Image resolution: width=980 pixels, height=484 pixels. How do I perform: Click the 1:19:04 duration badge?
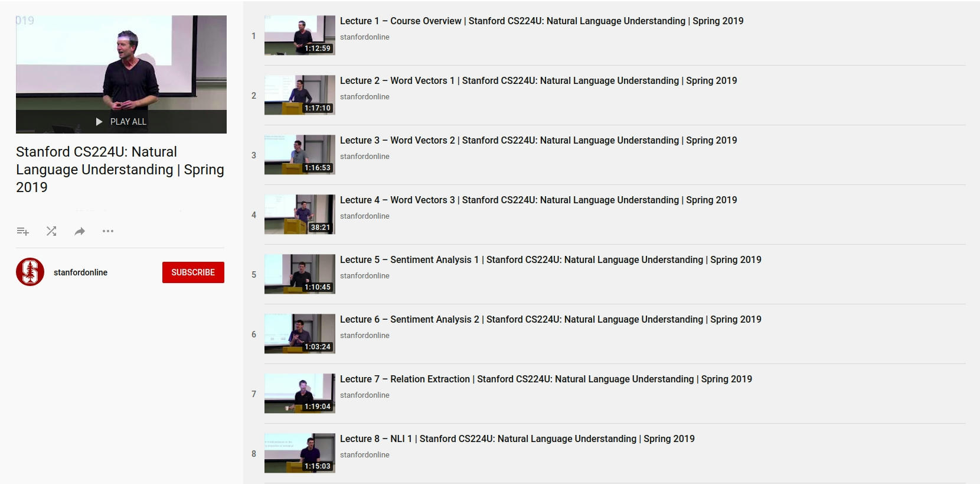coord(318,407)
